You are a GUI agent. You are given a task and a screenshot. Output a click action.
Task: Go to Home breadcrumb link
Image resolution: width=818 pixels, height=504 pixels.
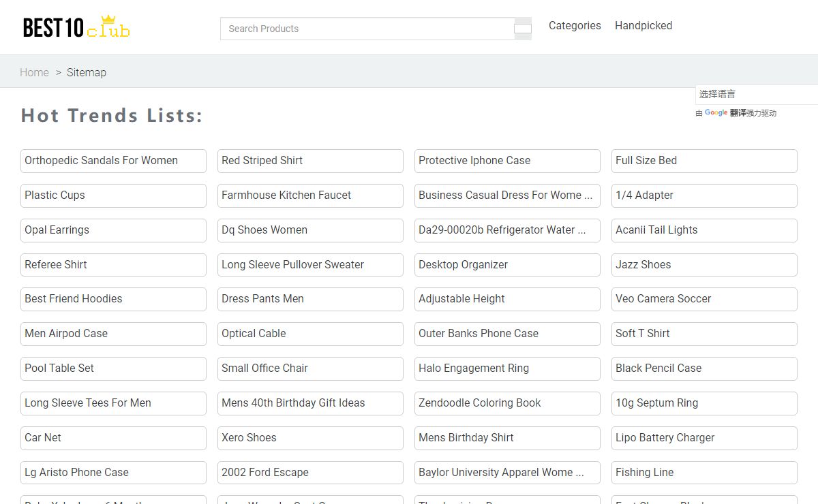[x=34, y=72]
